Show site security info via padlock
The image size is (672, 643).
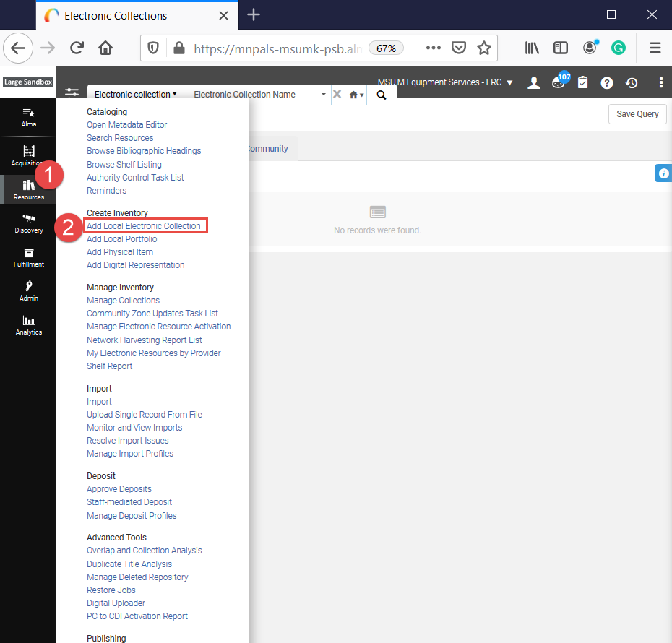coord(179,48)
